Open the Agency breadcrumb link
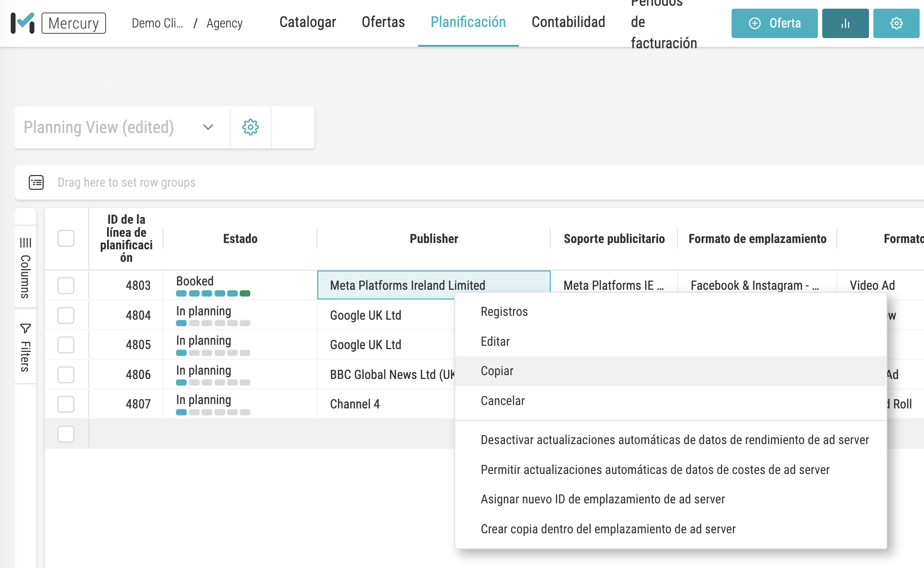 click(224, 23)
